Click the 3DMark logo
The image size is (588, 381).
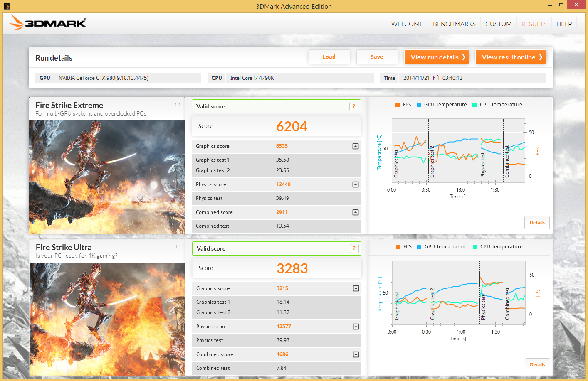tap(48, 22)
